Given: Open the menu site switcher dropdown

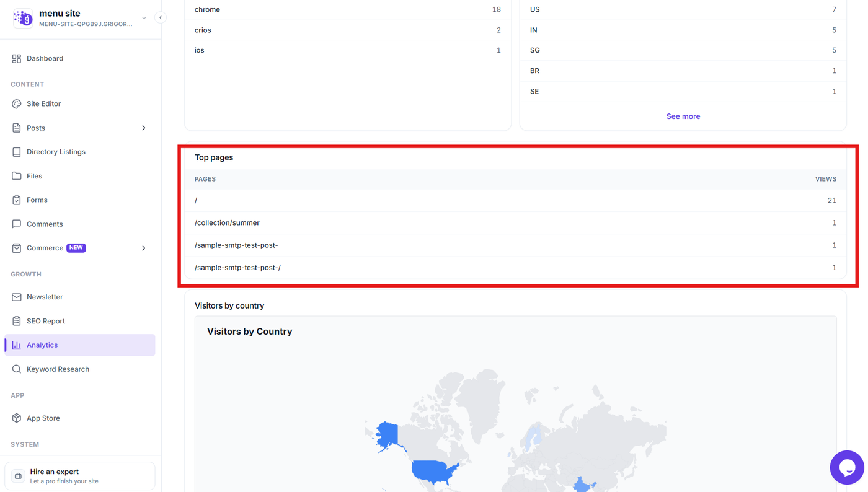Looking at the screenshot, I should (144, 18).
